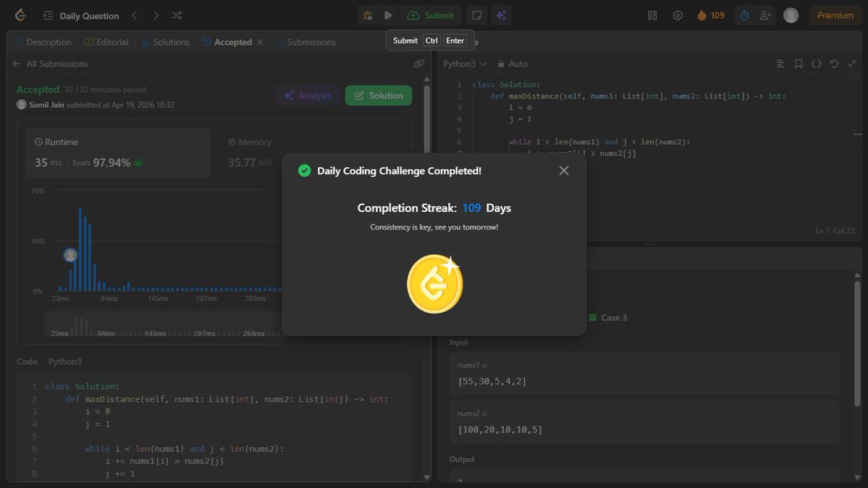This screenshot has width=868, height=488.
Task: Open settings gear in top bar
Action: click(678, 15)
